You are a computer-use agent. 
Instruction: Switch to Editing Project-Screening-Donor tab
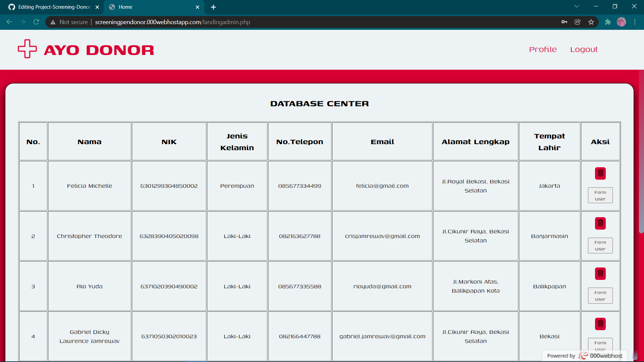[54, 7]
